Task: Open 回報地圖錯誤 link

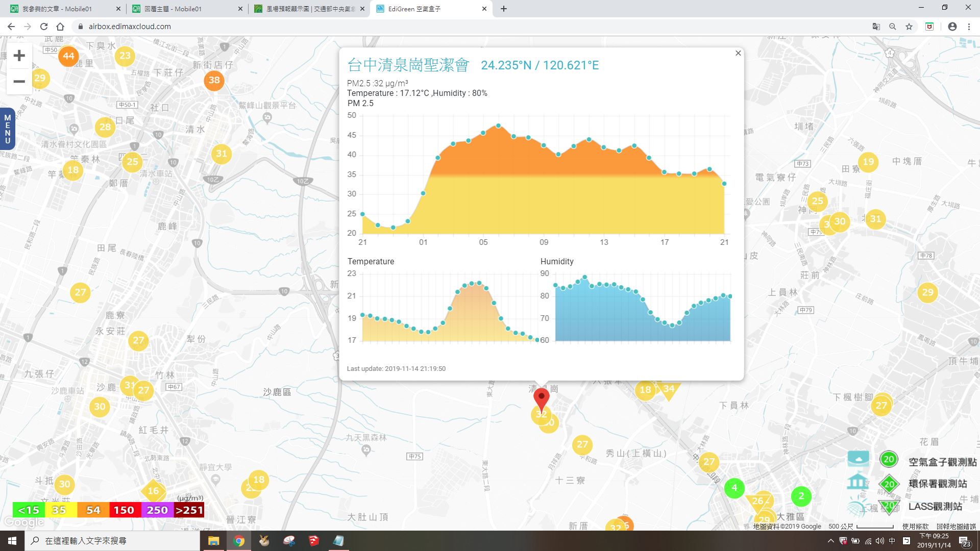Action: click(x=956, y=526)
